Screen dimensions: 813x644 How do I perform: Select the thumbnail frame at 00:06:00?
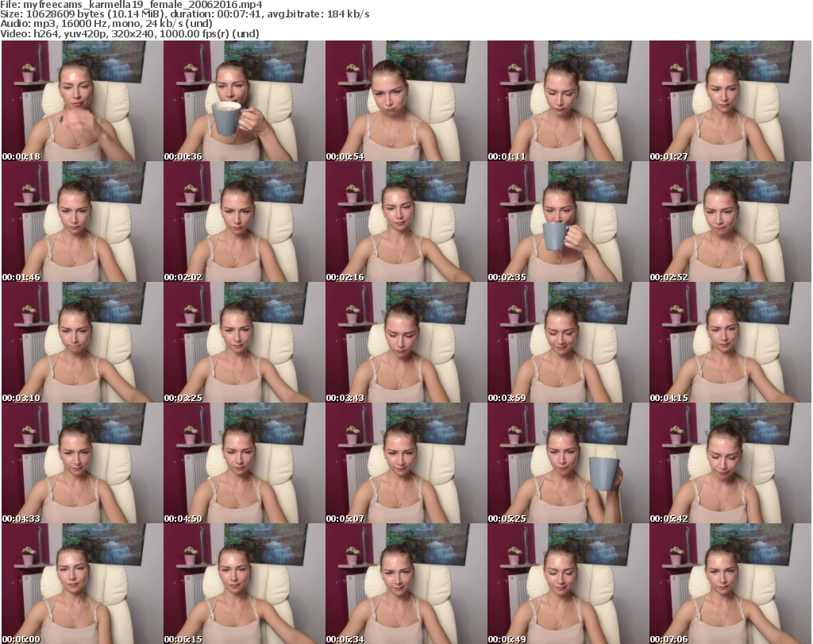coord(83,584)
